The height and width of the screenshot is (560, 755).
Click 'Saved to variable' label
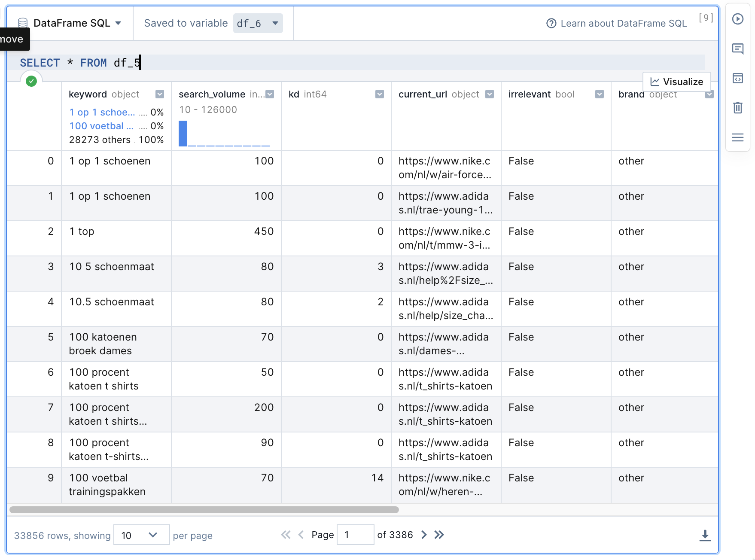186,23
